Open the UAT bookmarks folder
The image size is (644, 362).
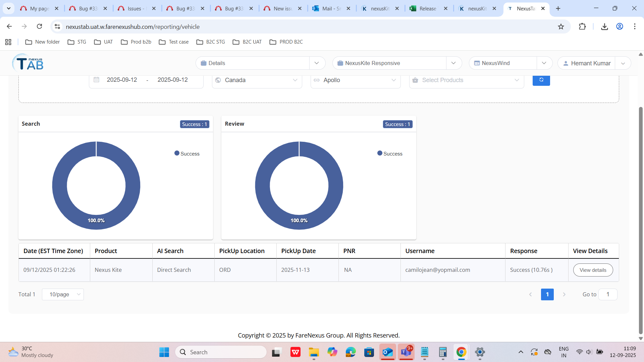coord(103,42)
